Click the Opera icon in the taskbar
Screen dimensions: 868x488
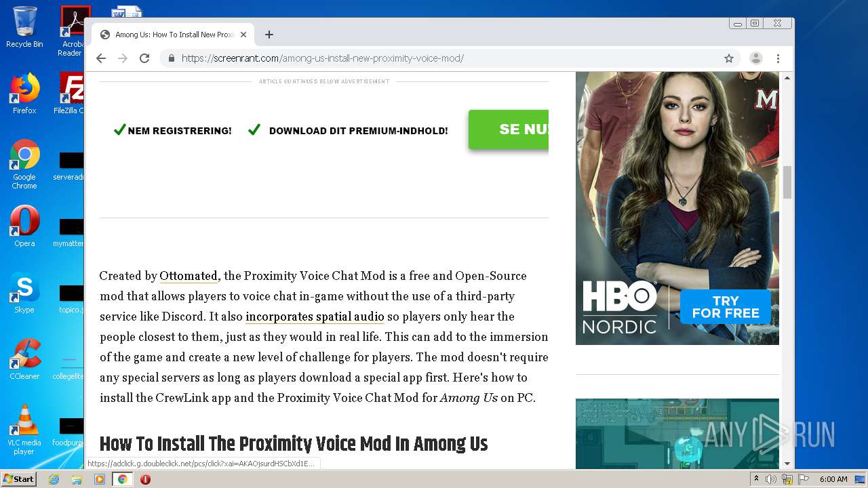click(x=145, y=479)
